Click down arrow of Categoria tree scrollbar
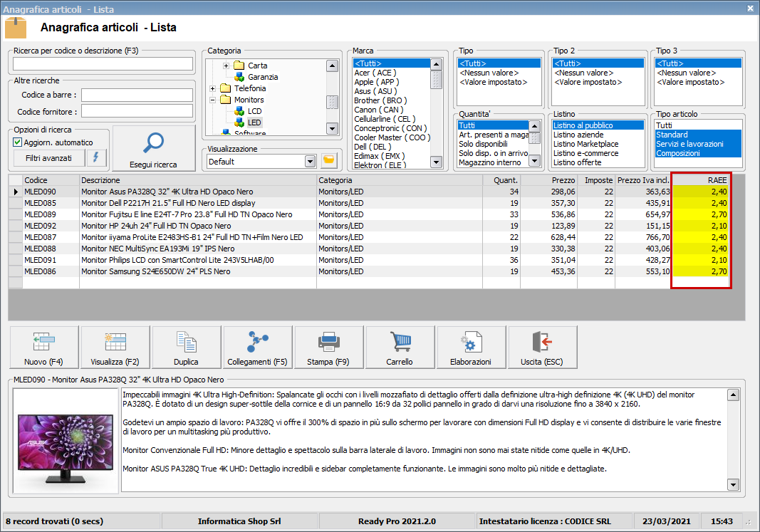The image size is (760, 532). click(x=332, y=128)
